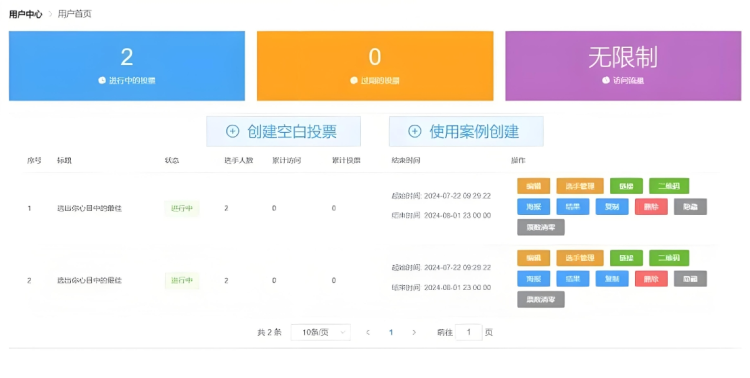Click the 进行中 status tag in row 1
Screen dimensions: 750x378
[x=182, y=208]
